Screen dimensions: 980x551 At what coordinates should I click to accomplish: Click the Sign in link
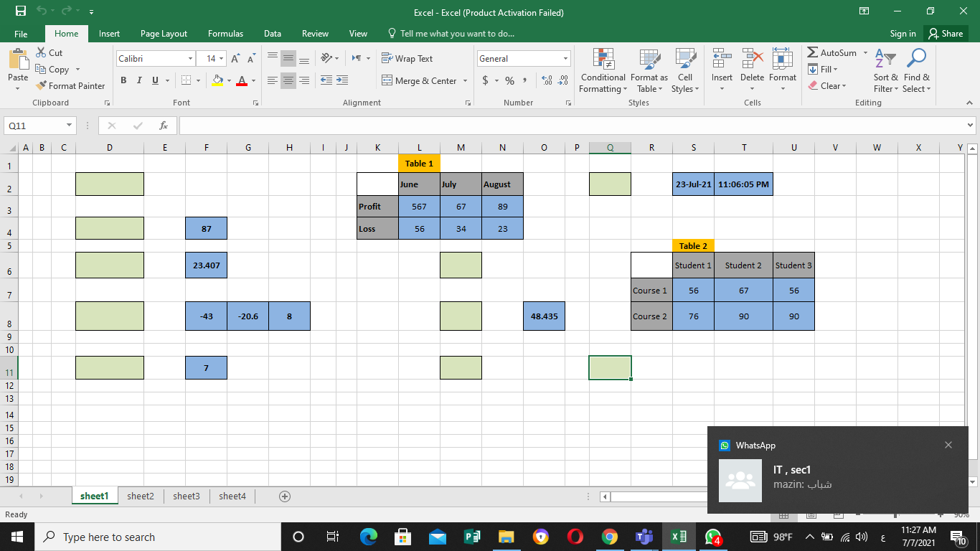coord(902,33)
